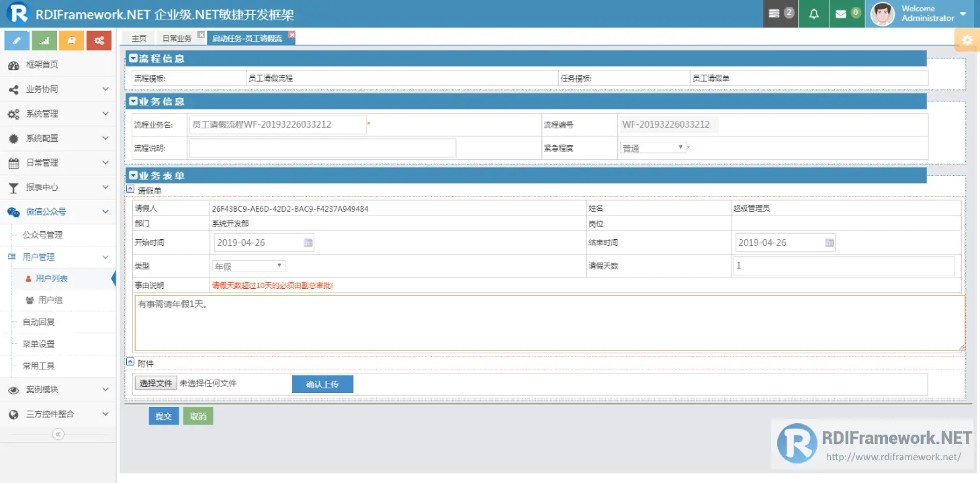Click the RDIFramework logo in header
This screenshot has width=980, height=483.
pos(17,13)
